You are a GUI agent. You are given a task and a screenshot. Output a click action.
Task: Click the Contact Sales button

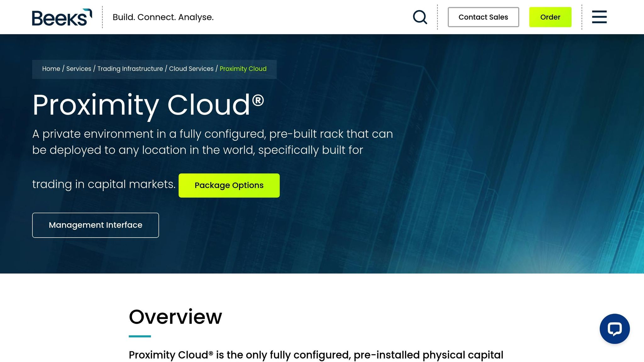[483, 17]
